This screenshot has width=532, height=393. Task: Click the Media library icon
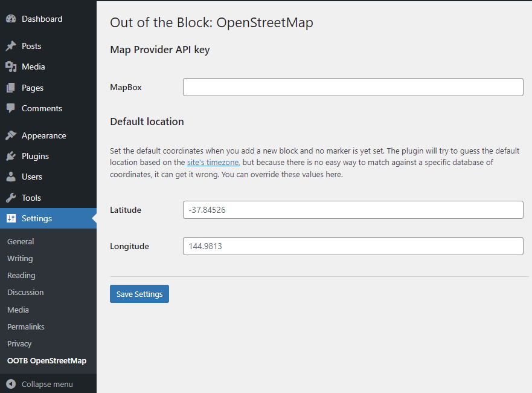pyautogui.click(x=11, y=67)
